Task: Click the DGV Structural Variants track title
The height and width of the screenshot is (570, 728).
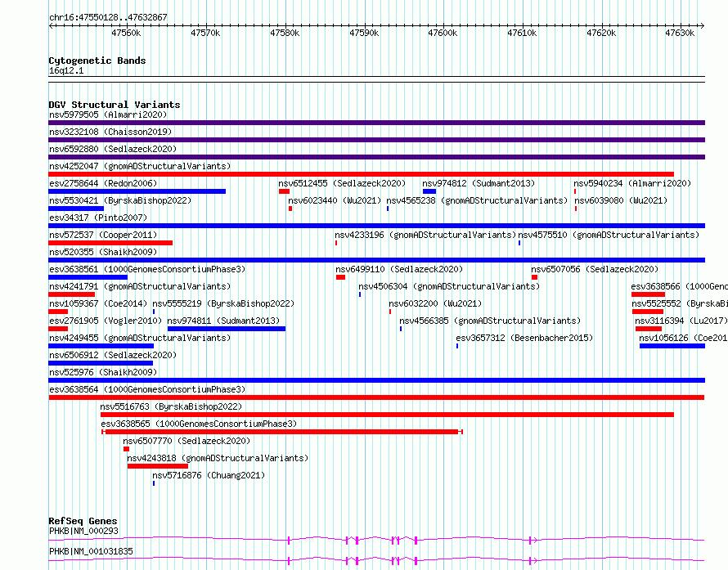Action: point(115,105)
